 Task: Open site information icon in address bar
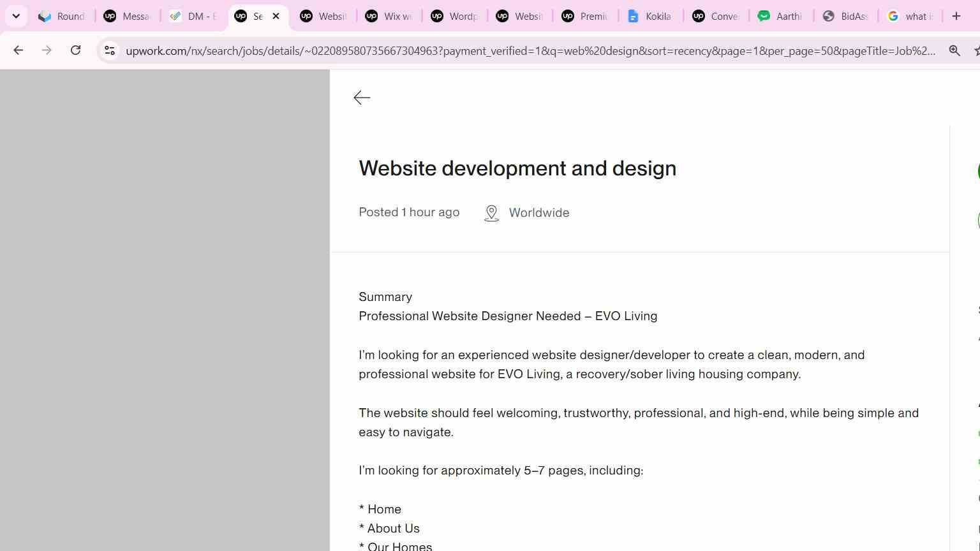(110, 50)
